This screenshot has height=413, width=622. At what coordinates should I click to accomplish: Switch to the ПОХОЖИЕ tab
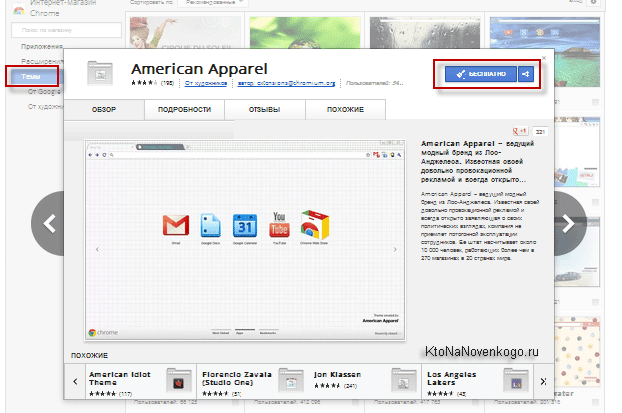(x=345, y=109)
